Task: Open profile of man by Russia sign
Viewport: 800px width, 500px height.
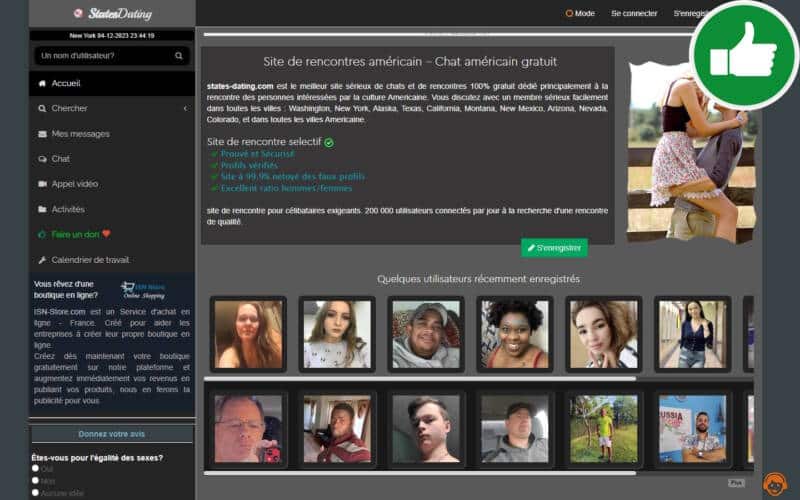Action: click(x=692, y=429)
